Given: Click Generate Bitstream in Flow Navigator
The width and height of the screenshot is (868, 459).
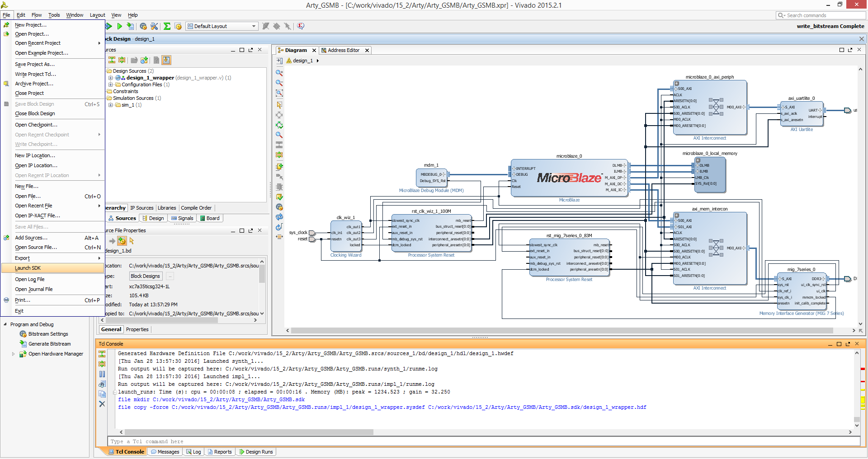Looking at the screenshot, I should pos(50,344).
